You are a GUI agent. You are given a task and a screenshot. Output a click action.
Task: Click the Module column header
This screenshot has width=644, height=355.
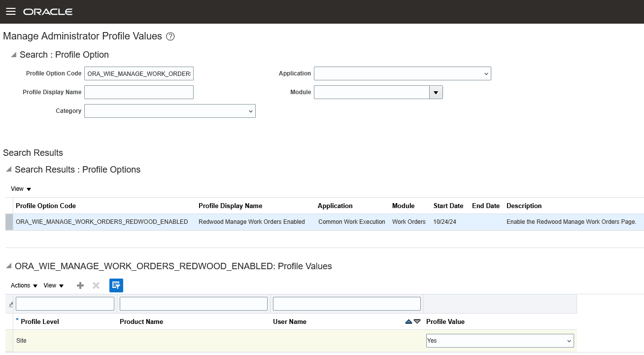pyautogui.click(x=404, y=206)
